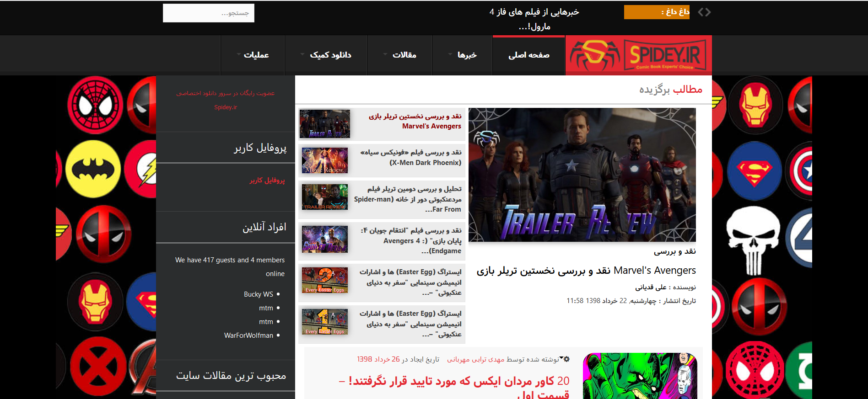
Task: Click the red spider emblem in the header
Action: (x=594, y=56)
